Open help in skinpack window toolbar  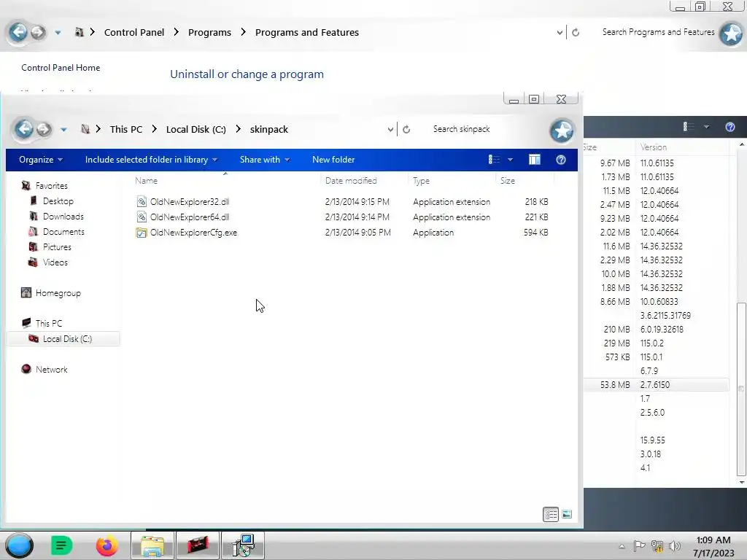(x=561, y=160)
